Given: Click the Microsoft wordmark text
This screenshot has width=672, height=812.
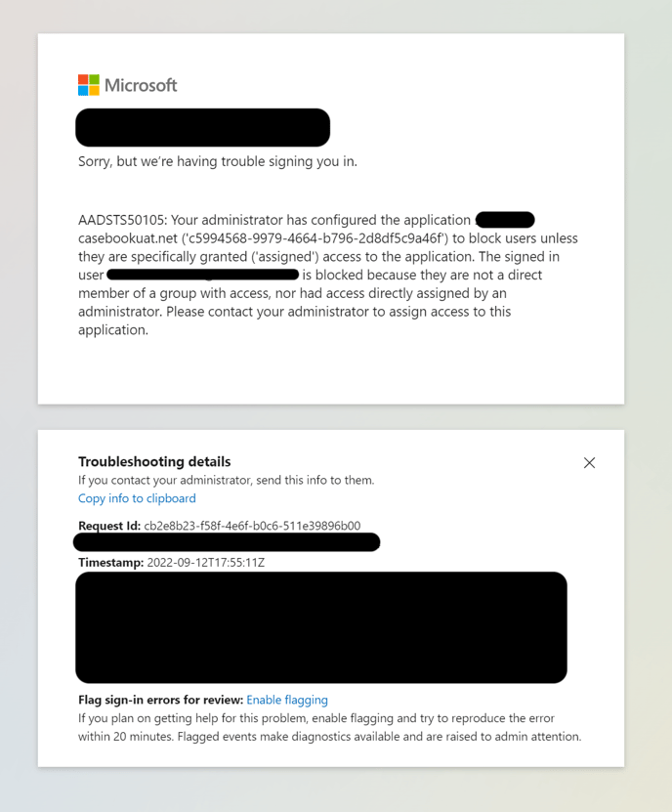Looking at the screenshot, I should (x=141, y=85).
